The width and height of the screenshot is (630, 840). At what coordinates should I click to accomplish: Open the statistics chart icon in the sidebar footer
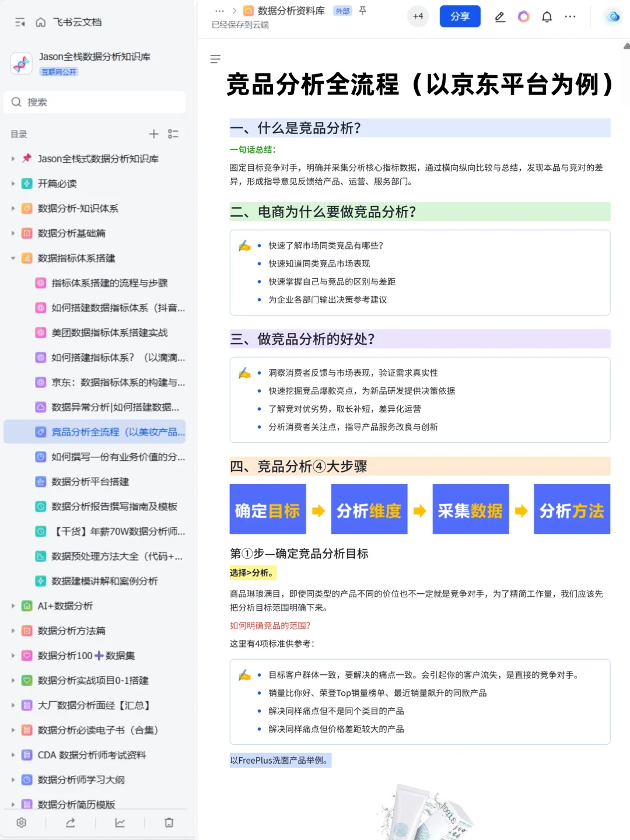[x=120, y=822]
